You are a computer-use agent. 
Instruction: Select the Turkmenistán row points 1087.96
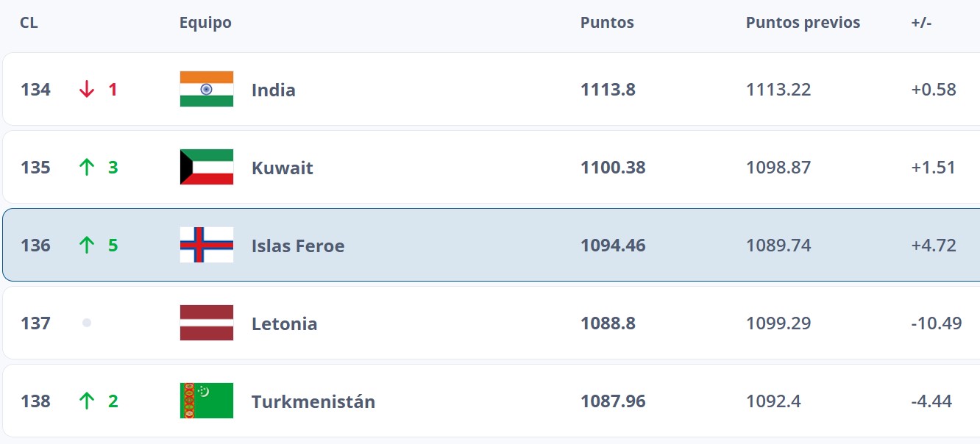[x=613, y=401]
